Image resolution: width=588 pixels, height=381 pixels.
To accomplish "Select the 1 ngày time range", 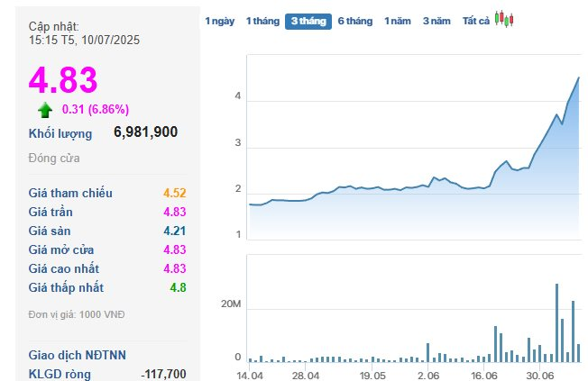I will click(219, 21).
